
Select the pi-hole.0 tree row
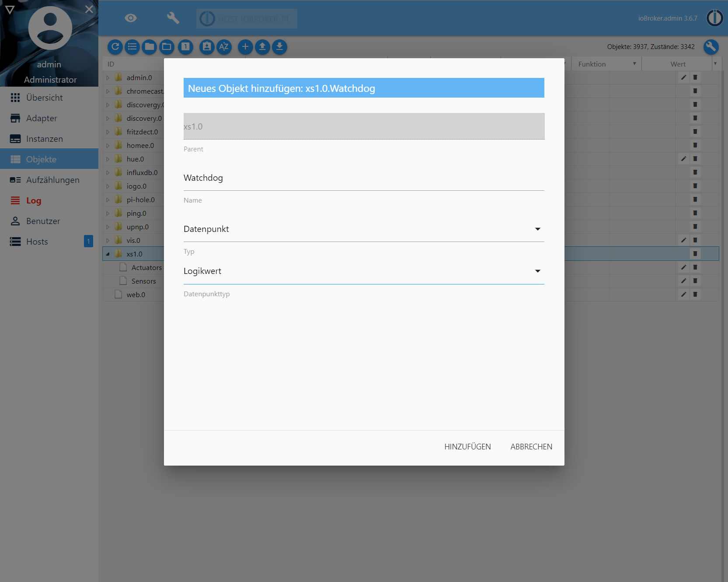pyautogui.click(x=140, y=200)
